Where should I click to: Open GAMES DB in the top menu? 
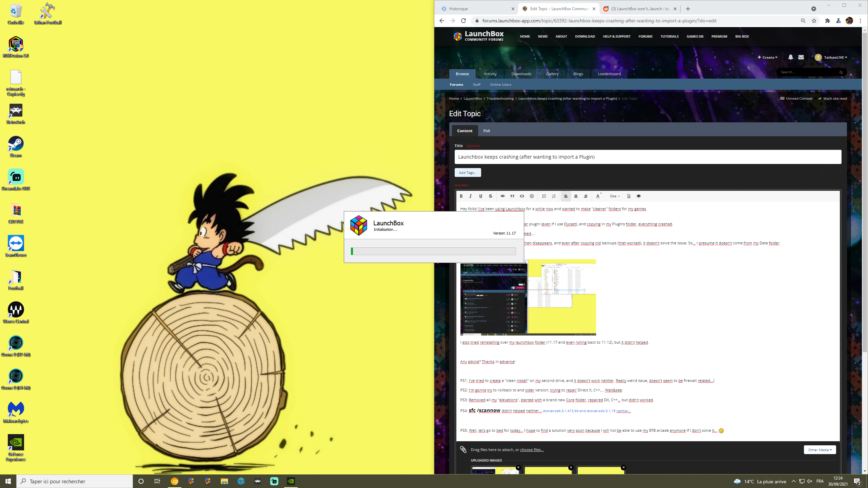(695, 37)
